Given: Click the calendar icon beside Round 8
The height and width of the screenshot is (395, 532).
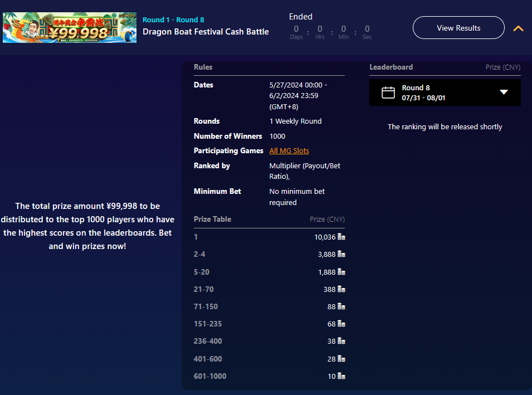Looking at the screenshot, I should pyautogui.click(x=388, y=92).
